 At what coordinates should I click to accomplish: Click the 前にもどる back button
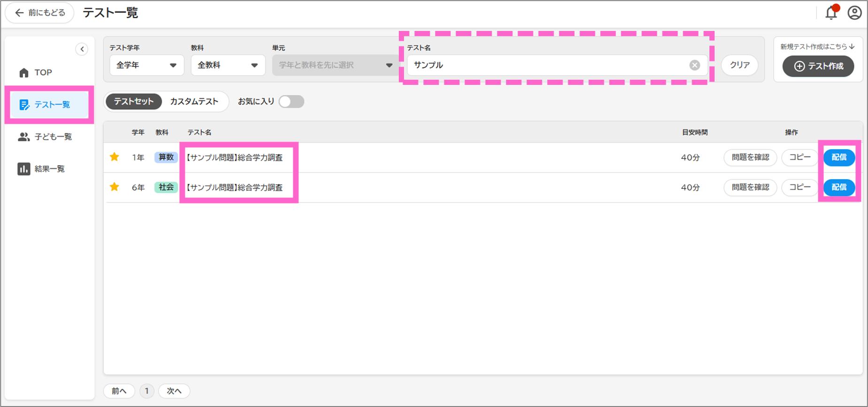coord(40,13)
